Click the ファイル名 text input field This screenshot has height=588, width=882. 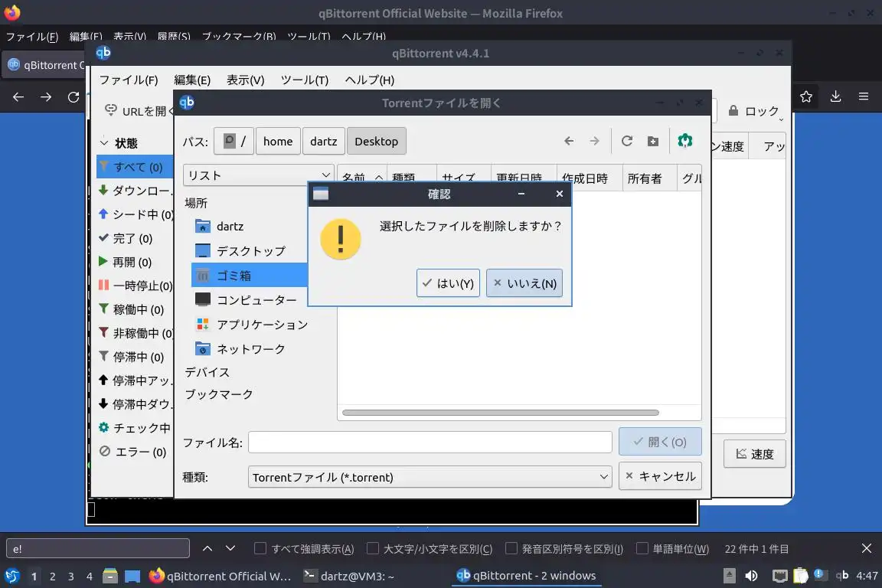click(x=430, y=443)
